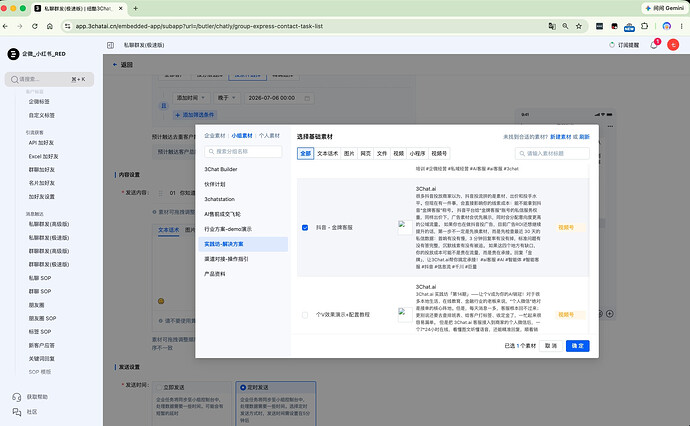Click the calendar icon in date field
Viewport: 690px width, 426px height.
(x=307, y=98)
